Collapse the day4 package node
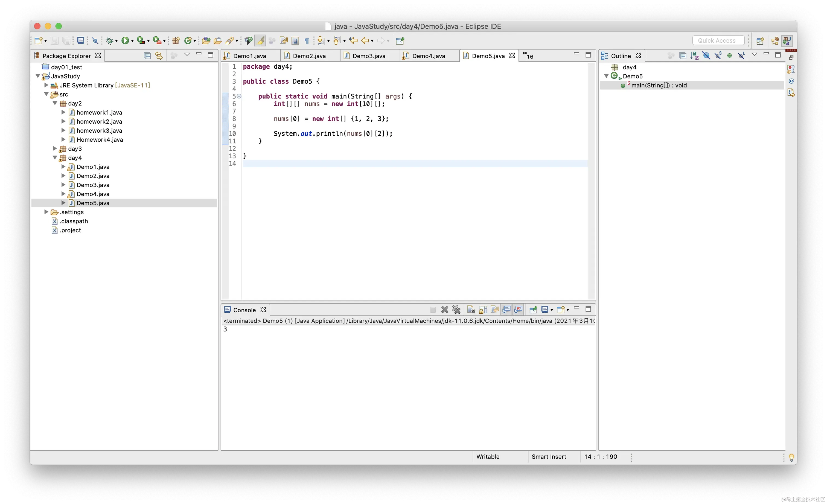827x504 pixels. pos(55,157)
